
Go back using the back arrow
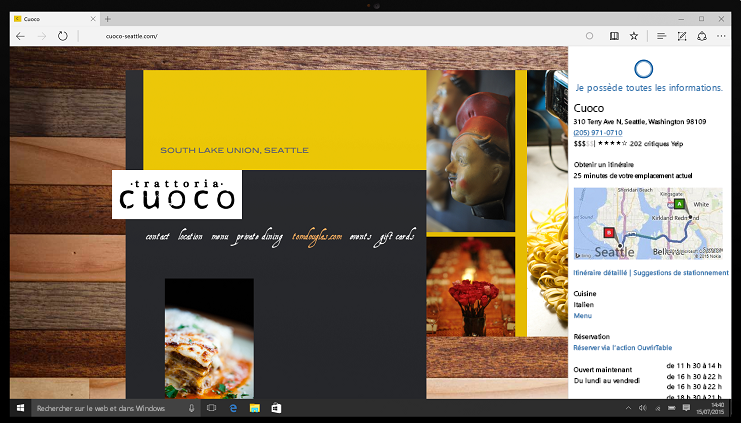click(20, 36)
